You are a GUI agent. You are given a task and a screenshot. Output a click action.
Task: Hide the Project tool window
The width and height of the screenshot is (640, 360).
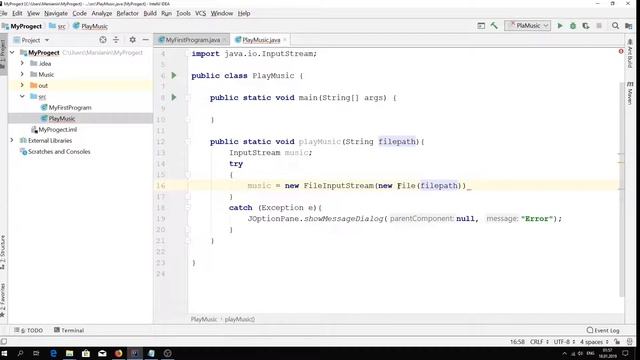coord(145,40)
